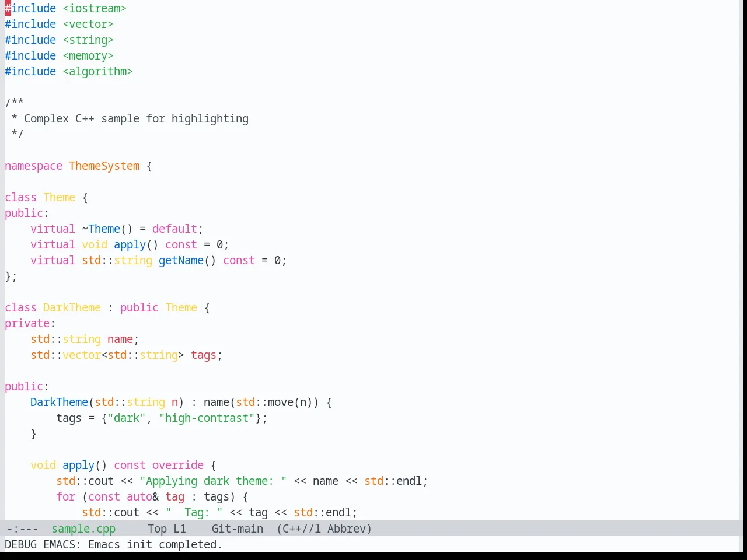Click on the "high-contrast" string literal

pos(207,418)
